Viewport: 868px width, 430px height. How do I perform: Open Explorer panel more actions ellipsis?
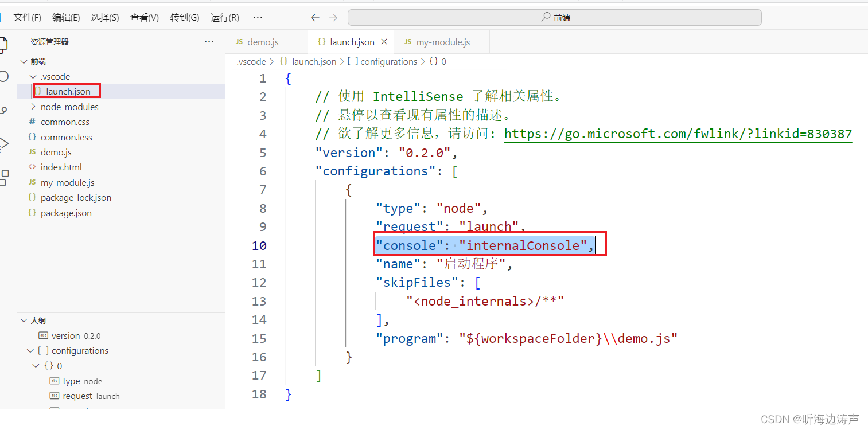pyautogui.click(x=209, y=42)
